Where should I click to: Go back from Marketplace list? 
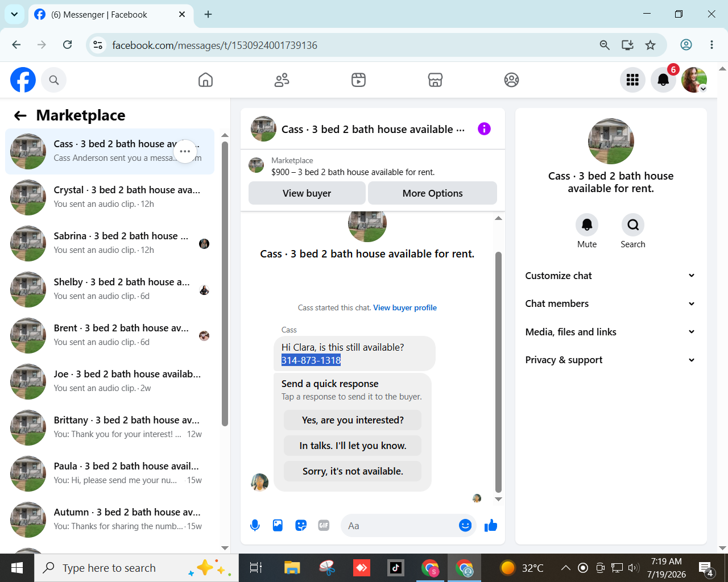pyautogui.click(x=20, y=116)
